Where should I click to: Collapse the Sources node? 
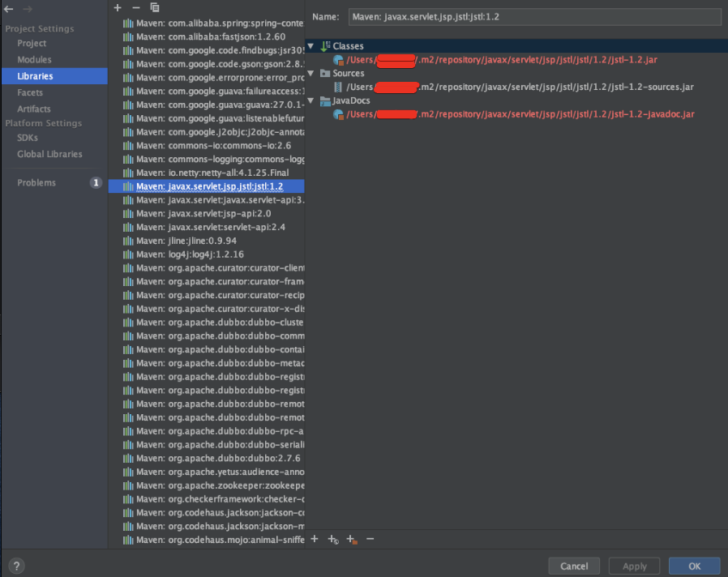[311, 74]
